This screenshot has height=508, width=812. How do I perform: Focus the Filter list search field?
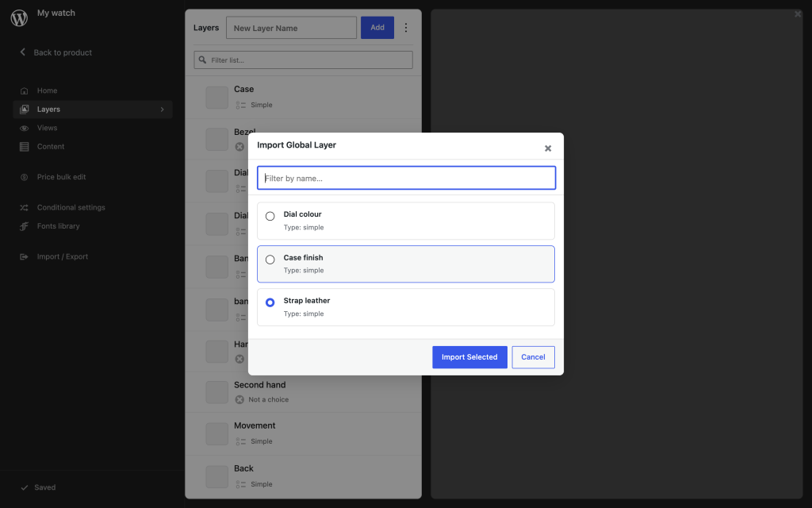303,60
